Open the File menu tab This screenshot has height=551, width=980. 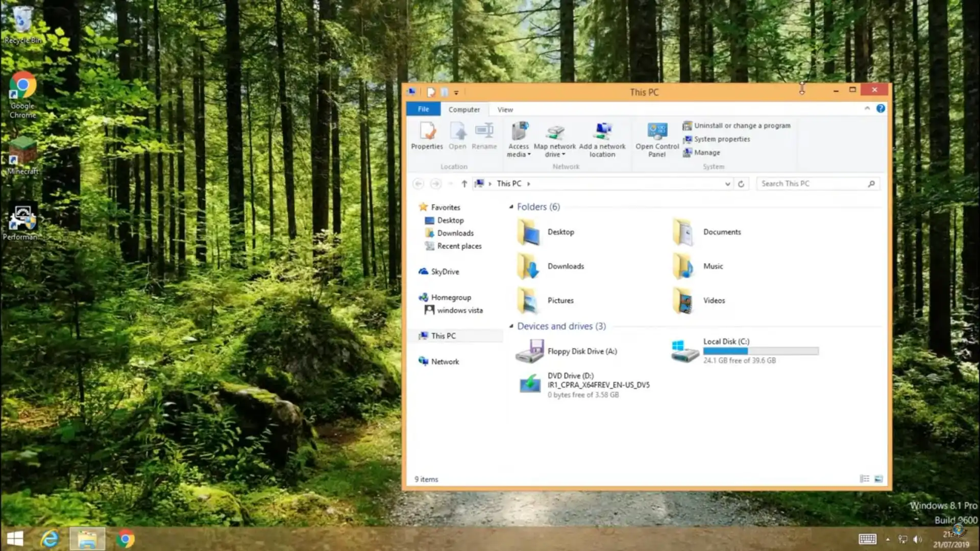coord(423,109)
